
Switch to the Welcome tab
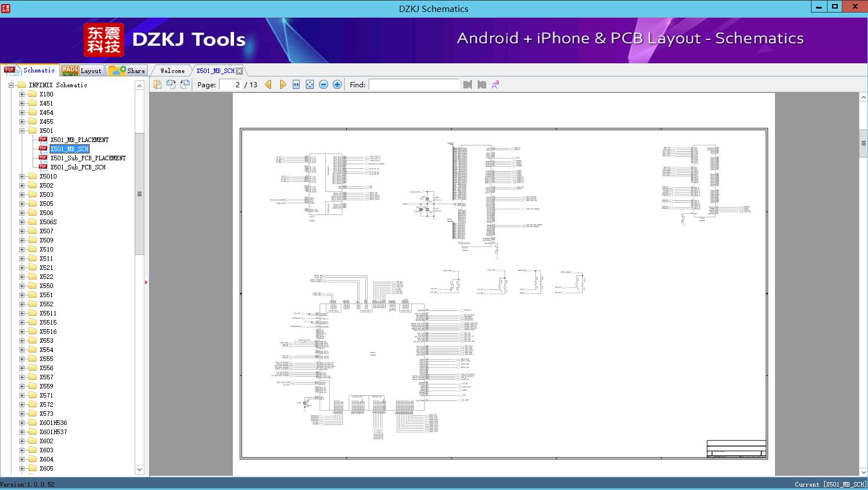point(172,71)
